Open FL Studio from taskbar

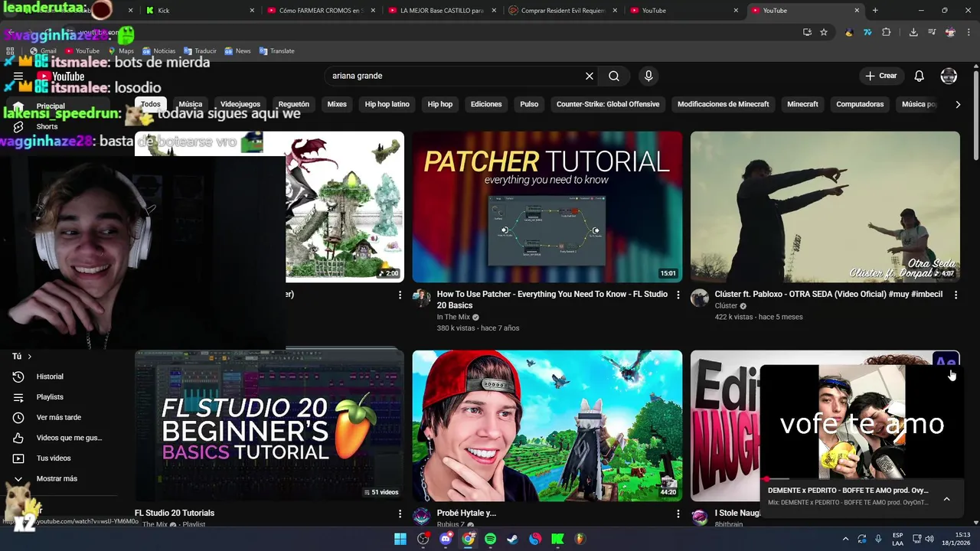tap(580, 539)
